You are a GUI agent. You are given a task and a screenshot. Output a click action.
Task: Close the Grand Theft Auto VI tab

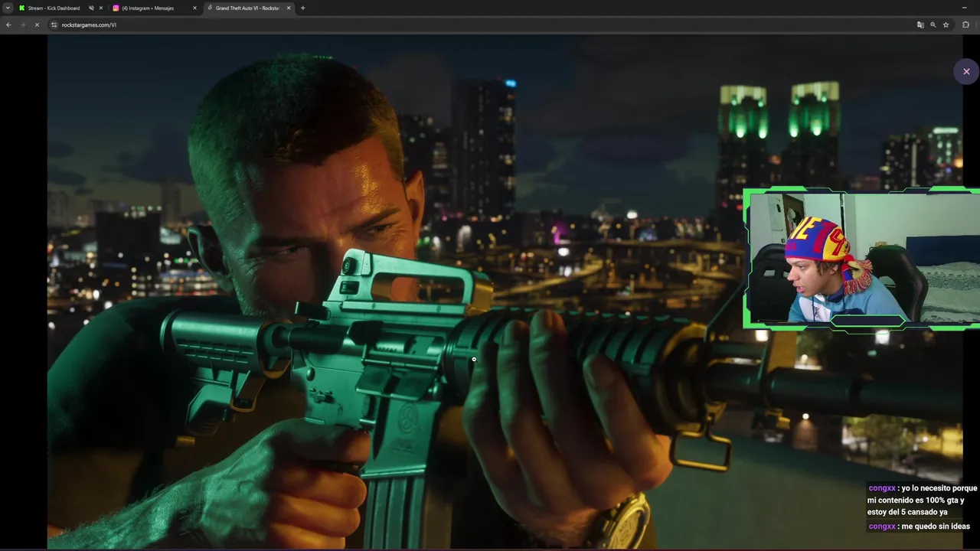pyautogui.click(x=289, y=8)
